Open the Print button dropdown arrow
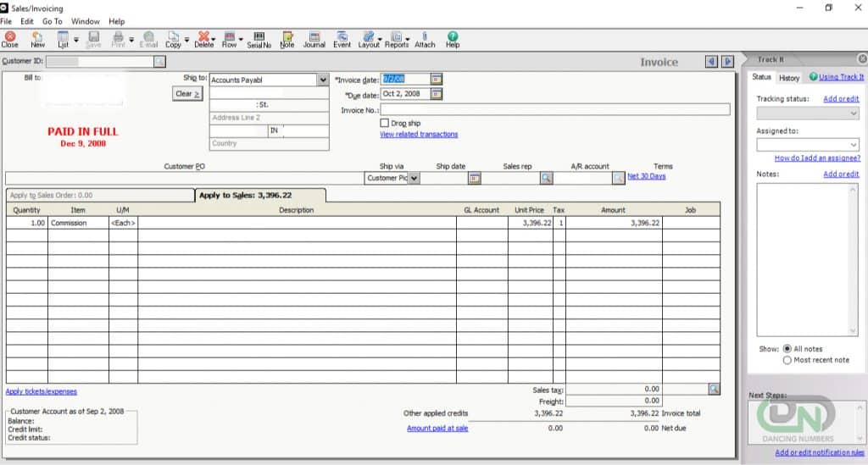 (131, 40)
